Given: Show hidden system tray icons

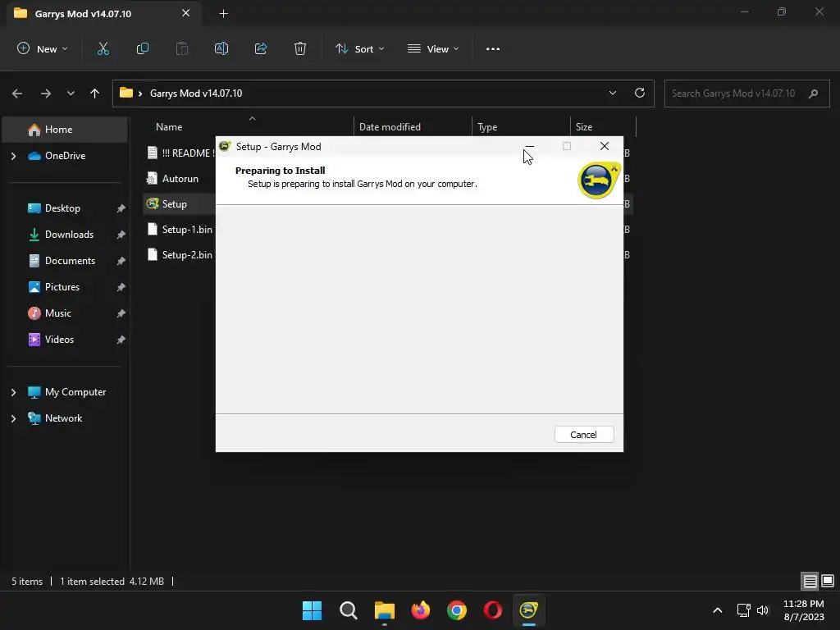Looking at the screenshot, I should pyautogui.click(x=718, y=610).
